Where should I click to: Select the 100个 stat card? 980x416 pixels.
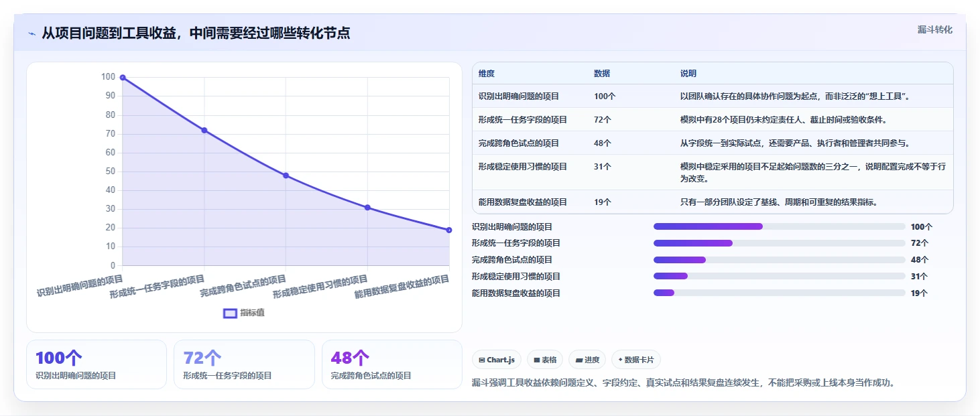97,364
